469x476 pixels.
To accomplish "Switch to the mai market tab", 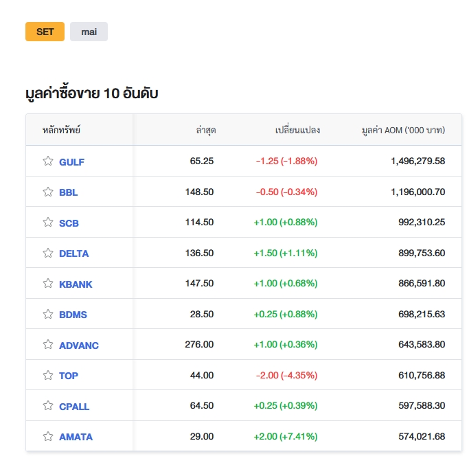I will click(x=89, y=32).
